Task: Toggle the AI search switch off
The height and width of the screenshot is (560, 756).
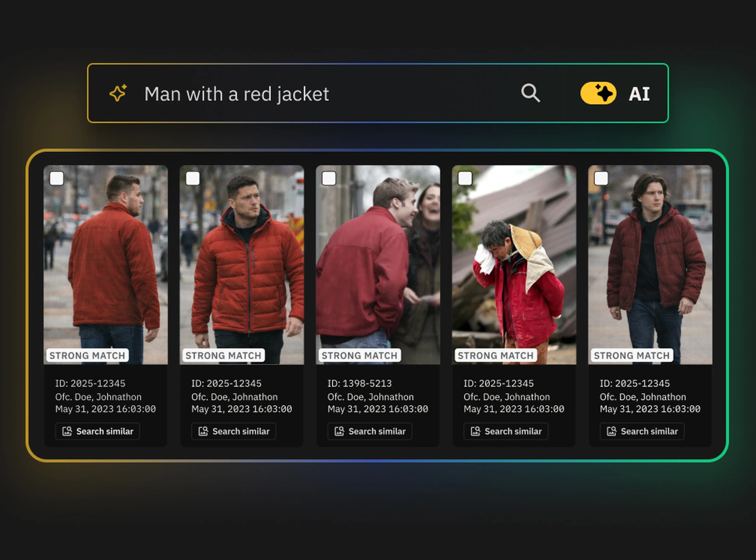Action: pyautogui.click(x=598, y=93)
